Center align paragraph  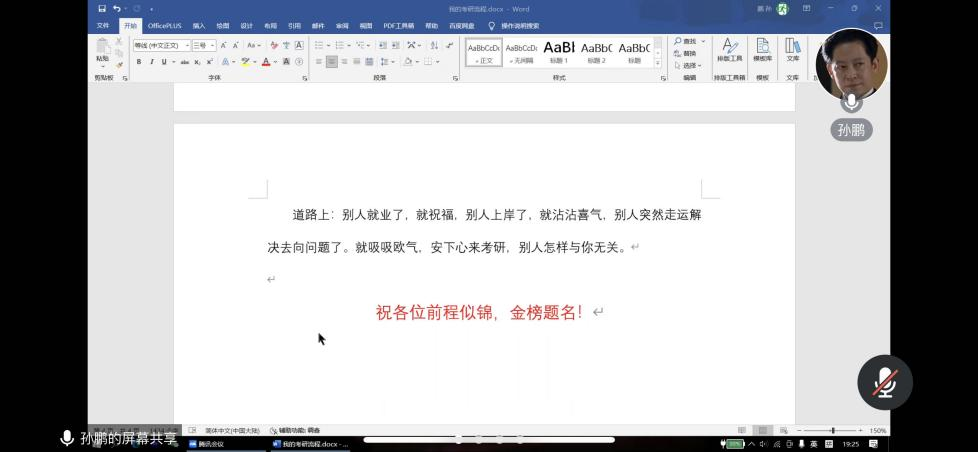(332, 62)
